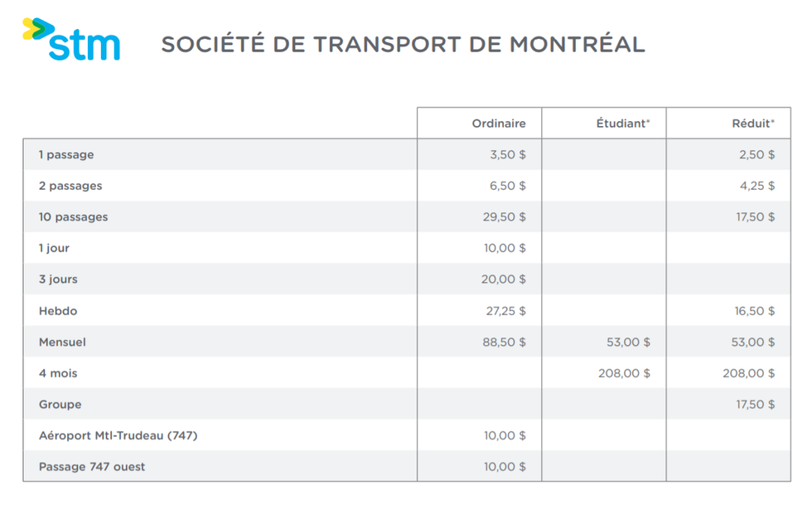The width and height of the screenshot is (812, 505).
Task: Click the 10 passages row label
Action: click(x=73, y=217)
